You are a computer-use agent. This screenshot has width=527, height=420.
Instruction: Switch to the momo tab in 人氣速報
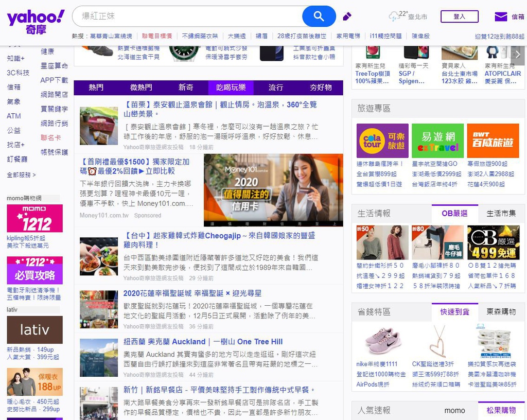[x=455, y=410]
